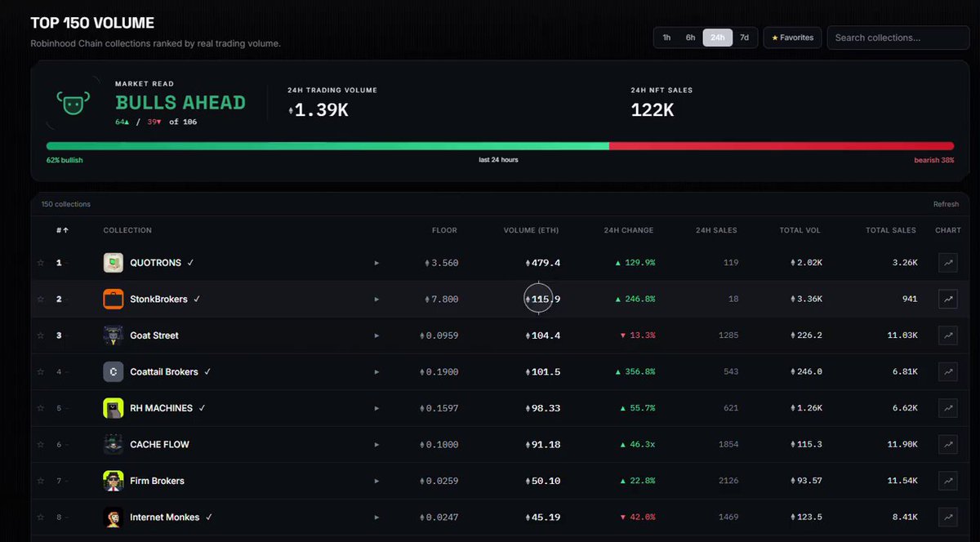980x542 pixels.
Task: Select the RH MACHINES green avatar
Action: pos(114,408)
